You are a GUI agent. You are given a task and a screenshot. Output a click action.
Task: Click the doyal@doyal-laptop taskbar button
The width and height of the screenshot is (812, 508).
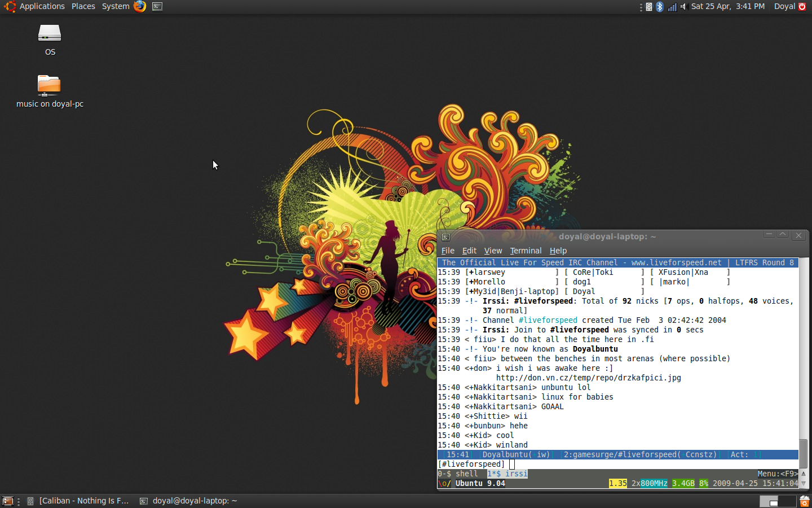(x=189, y=501)
